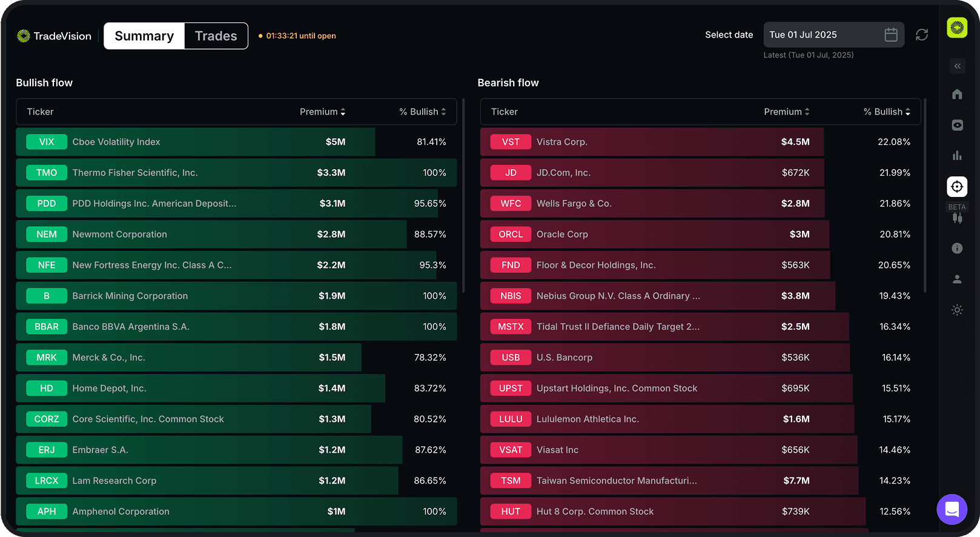Image resolution: width=980 pixels, height=537 pixels.
Task: Open the beta candlestick chart icon
Action: point(957,218)
